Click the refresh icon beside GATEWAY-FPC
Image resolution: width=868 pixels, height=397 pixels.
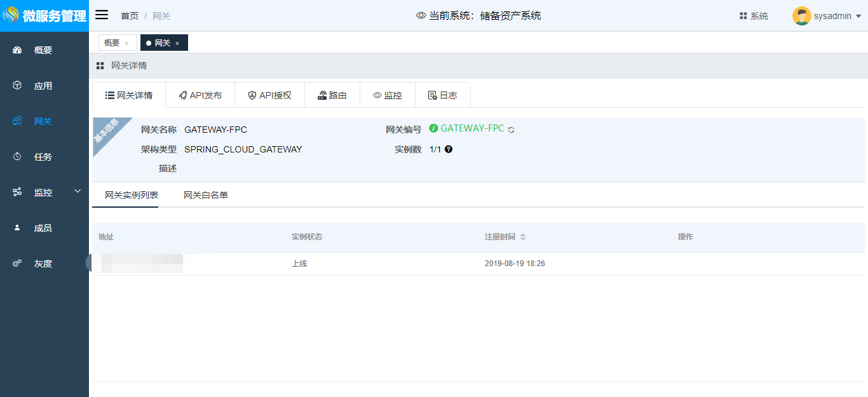[x=511, y=130]
